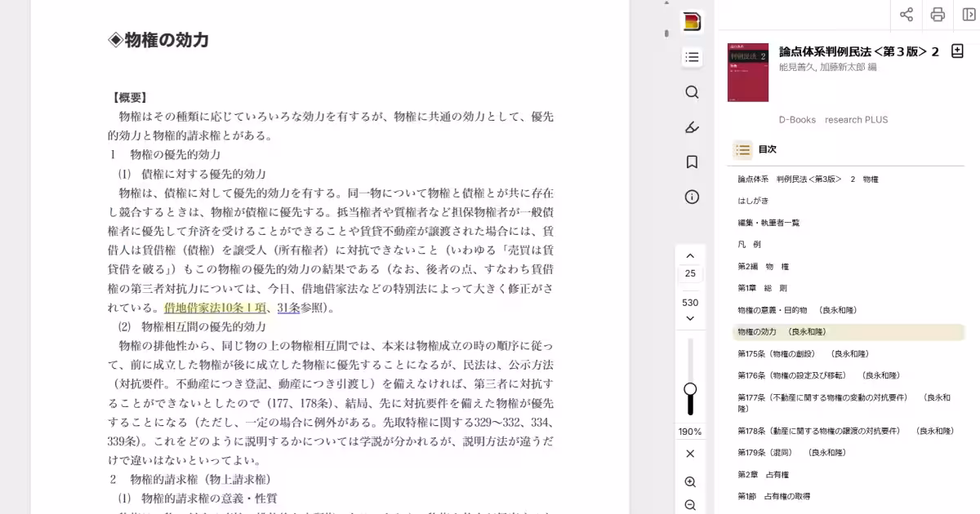This screenshot has width=980, height=514.
Task: Click the bookmark icon in the sidebar
Action: (x=691, y=162)
